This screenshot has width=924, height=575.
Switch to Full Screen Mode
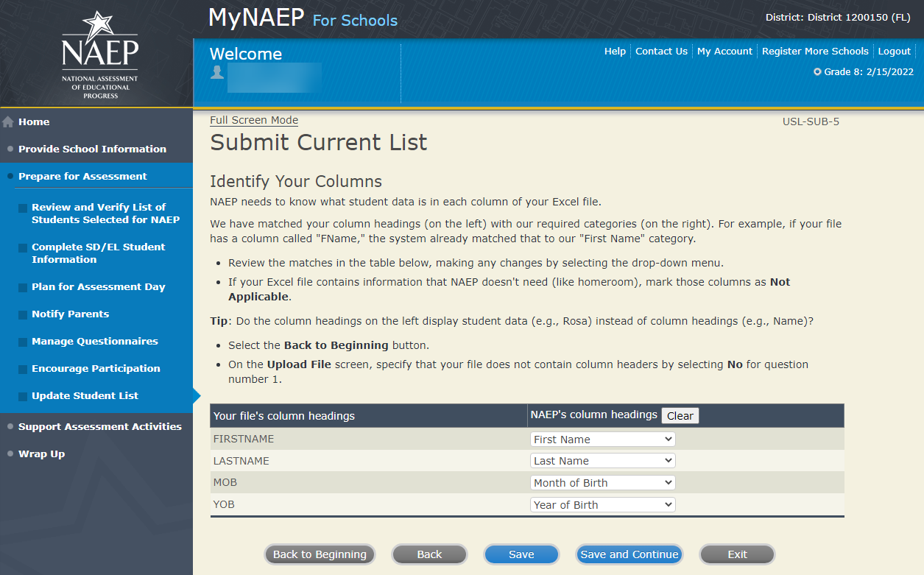[x=254, y=120]
